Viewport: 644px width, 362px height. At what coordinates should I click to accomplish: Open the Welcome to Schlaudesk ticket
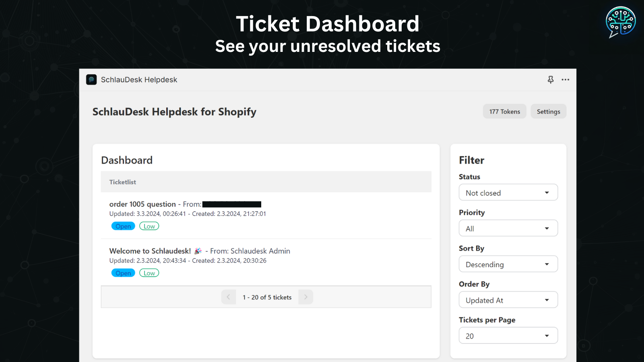[150, 251]
